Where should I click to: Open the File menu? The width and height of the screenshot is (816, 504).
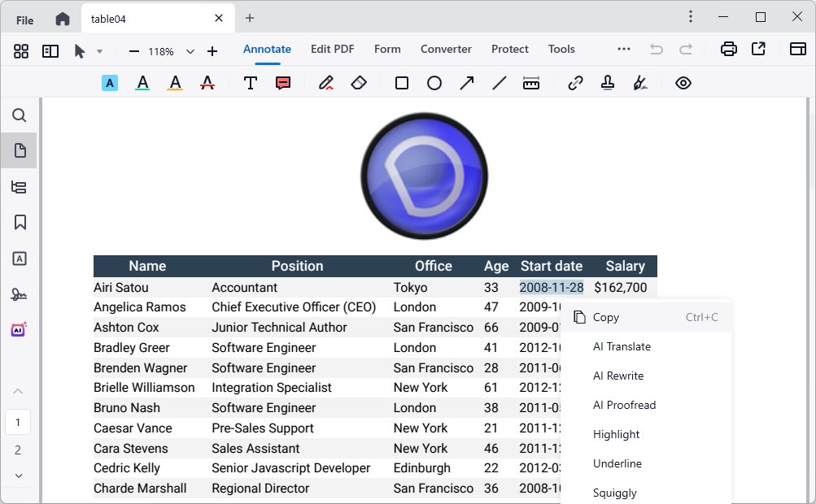pos(24,20)
